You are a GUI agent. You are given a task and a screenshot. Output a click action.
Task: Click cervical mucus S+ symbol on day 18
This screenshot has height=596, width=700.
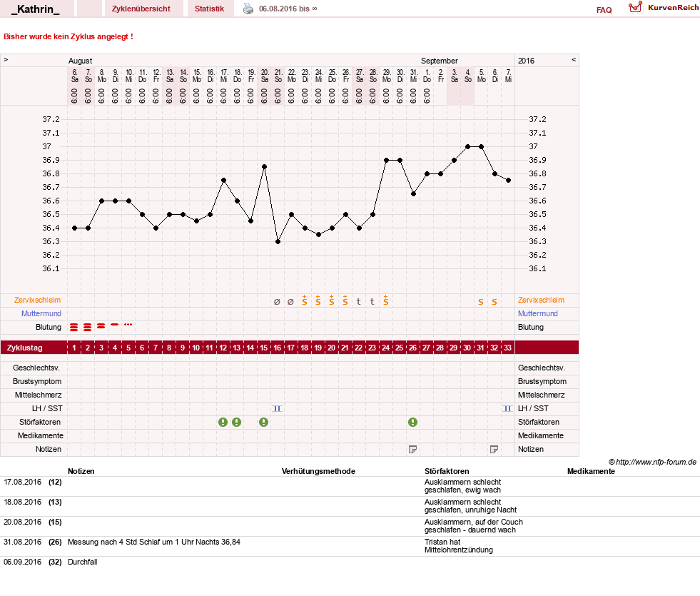coord(305,300)
